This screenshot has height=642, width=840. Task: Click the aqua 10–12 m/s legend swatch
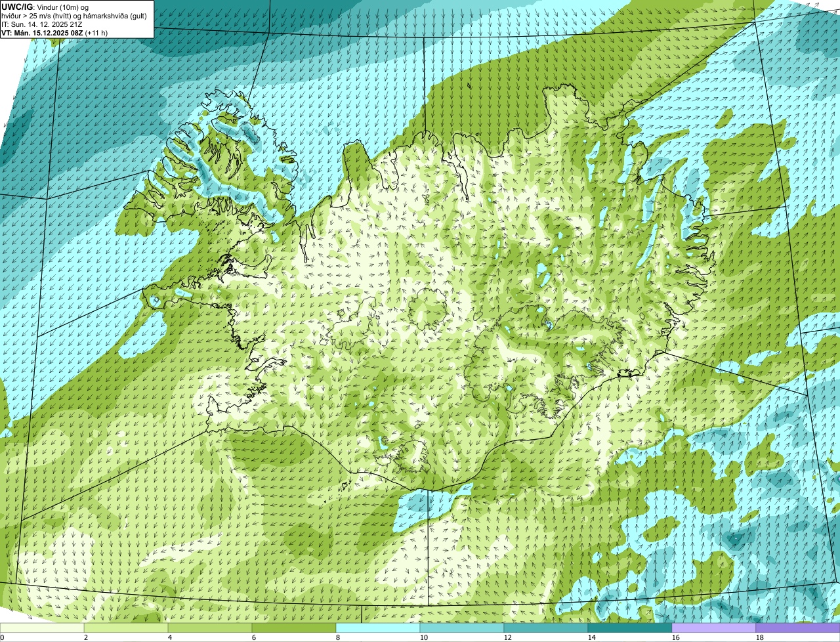(462, 628)
